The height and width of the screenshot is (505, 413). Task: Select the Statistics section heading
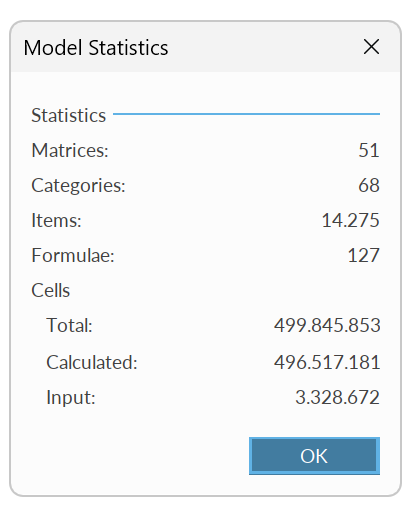click(x=68, y=115)
